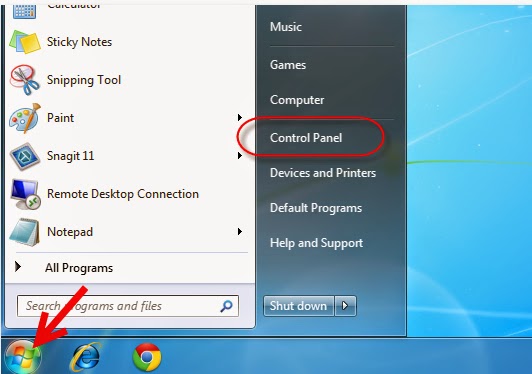Open Control Panel
Screen dimensions: 532x374
click(x=306, y=138)
